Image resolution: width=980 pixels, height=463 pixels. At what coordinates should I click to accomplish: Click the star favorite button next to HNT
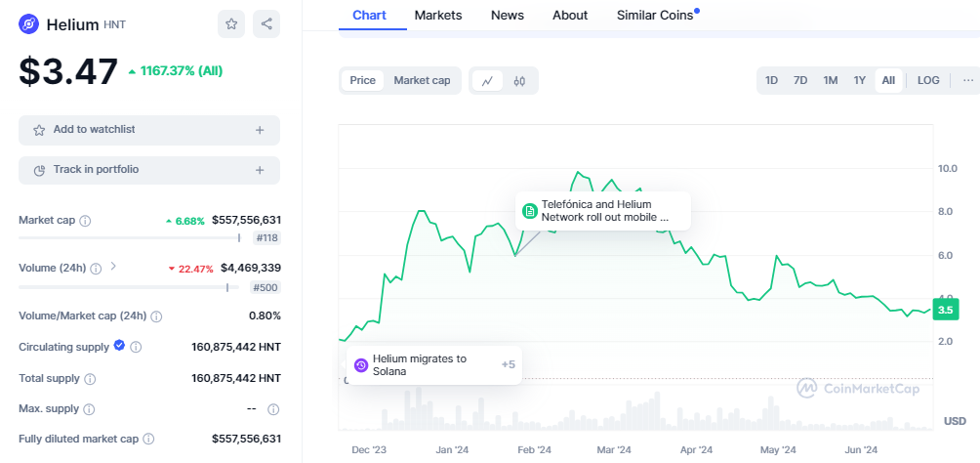click(x=231, y=23)
